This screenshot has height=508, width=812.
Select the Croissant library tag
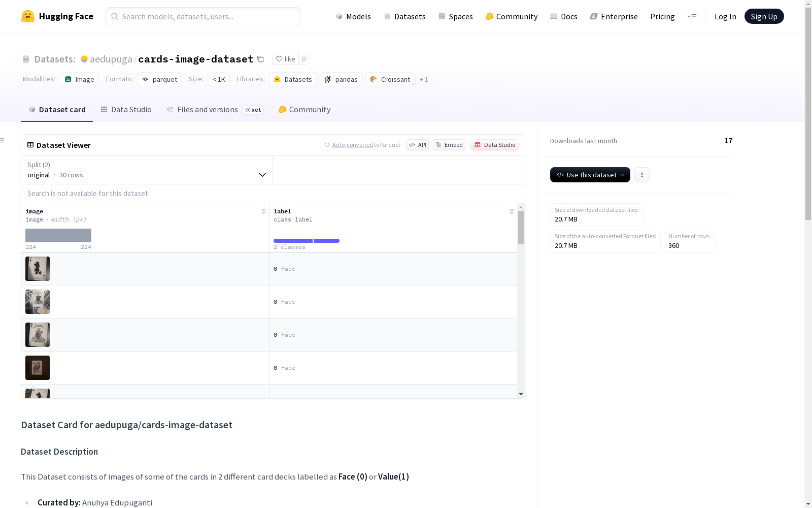390,79
